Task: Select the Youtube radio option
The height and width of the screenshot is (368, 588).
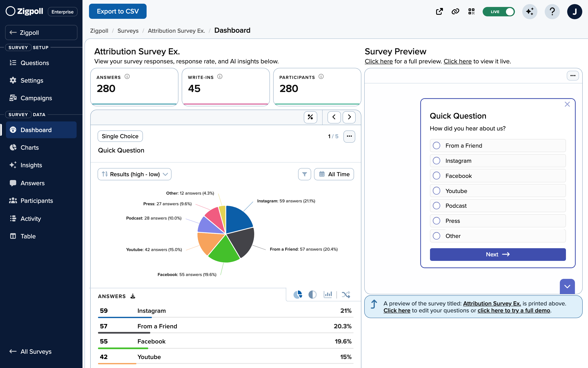Action: point(437,191)
